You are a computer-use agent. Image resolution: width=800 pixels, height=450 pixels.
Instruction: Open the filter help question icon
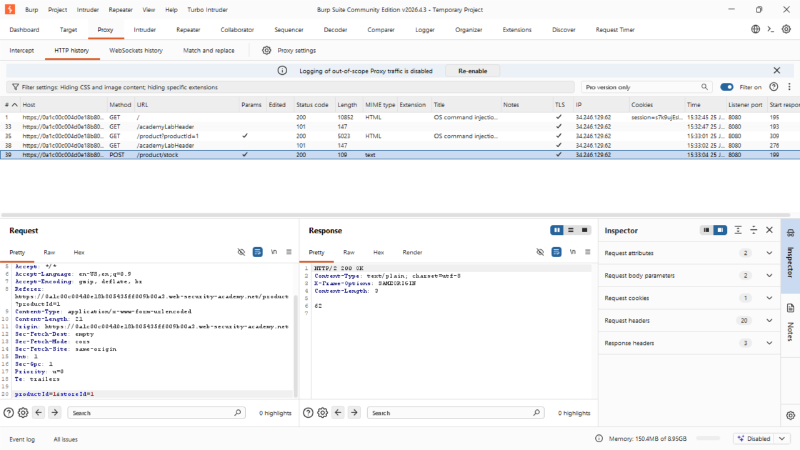click(773, 87)
